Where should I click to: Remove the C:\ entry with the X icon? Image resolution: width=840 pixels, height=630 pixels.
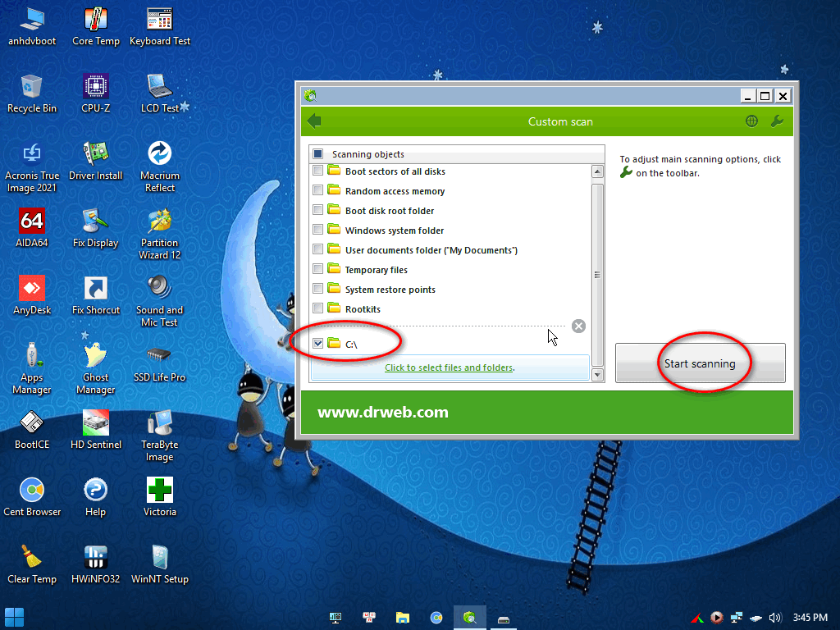(578, 326)
